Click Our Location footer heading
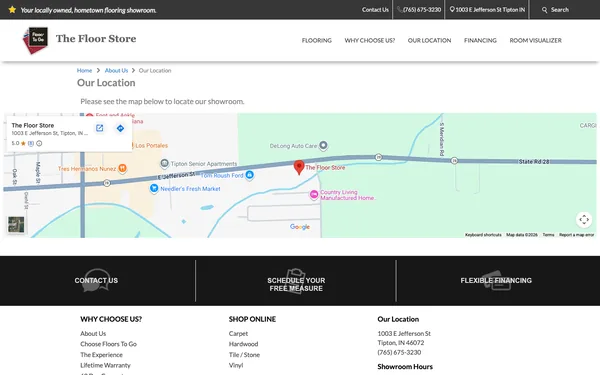Image resolution: width=600 pixels, height=375 pixels. [398, 319]
